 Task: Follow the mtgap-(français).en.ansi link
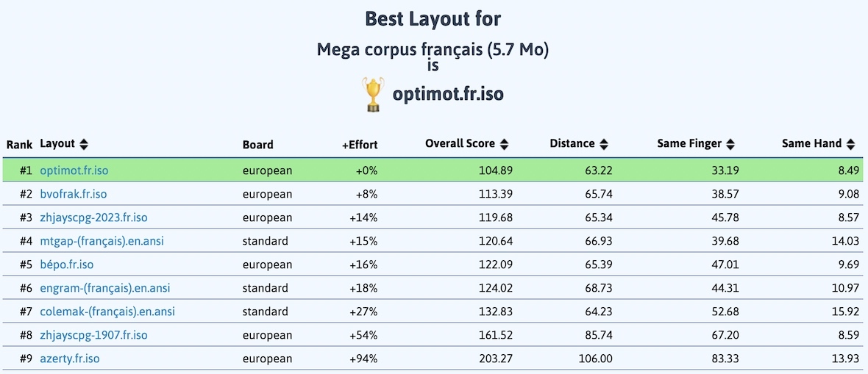pyautogui.click(x=104, y=241)
